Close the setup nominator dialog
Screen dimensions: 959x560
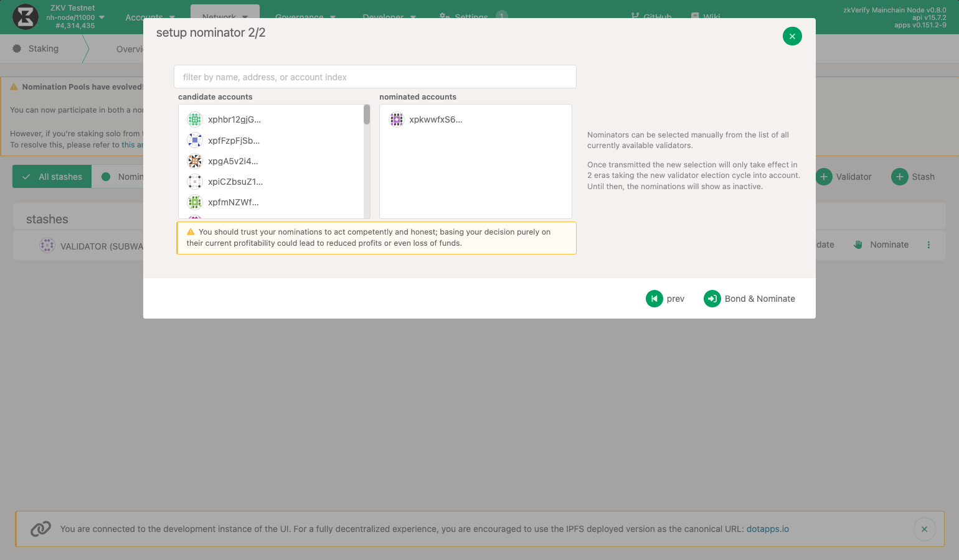[792, 36]
